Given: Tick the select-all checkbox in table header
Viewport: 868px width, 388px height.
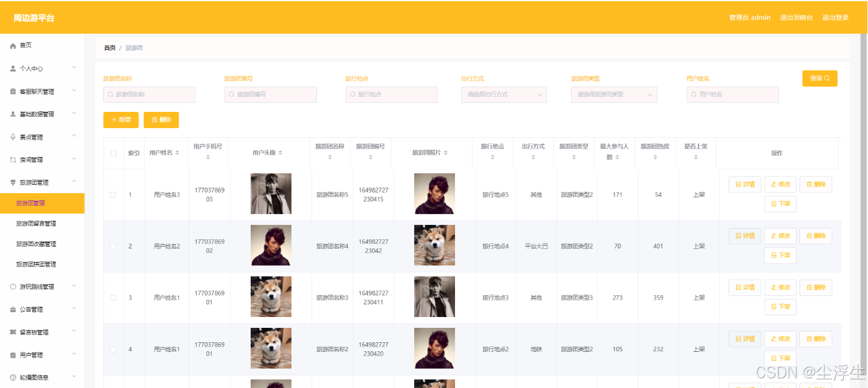Looking at the screenshot, I should (x=114, y=153).
